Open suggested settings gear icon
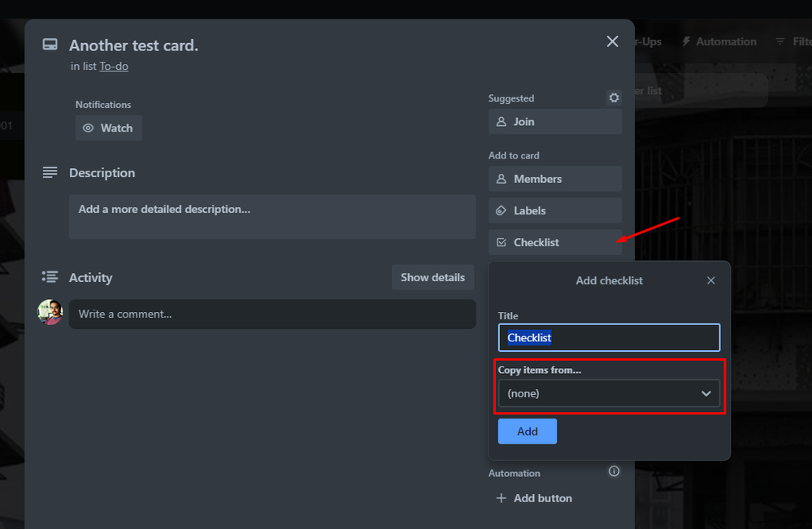The height and width of the screenshot is (529, 812). 614,98
